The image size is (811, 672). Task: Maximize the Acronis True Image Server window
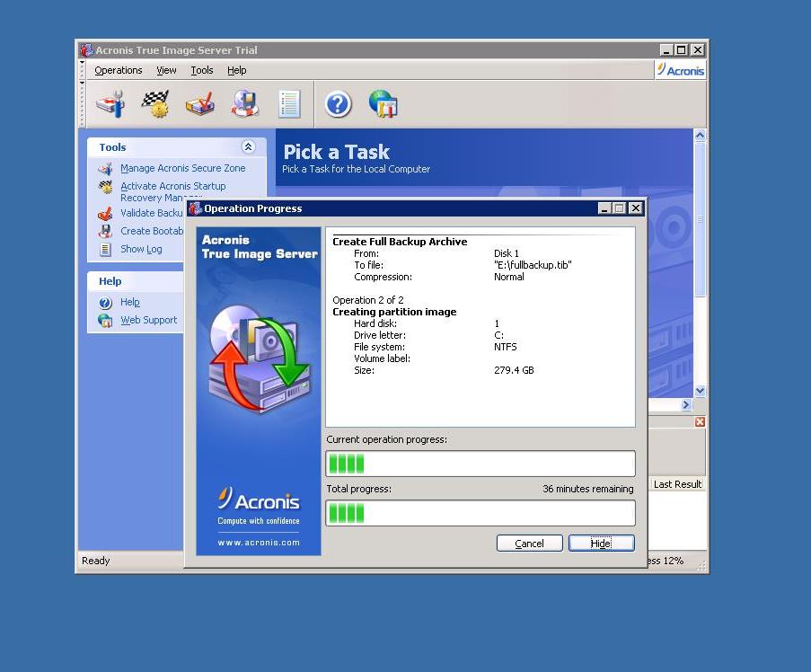[682, 49]
